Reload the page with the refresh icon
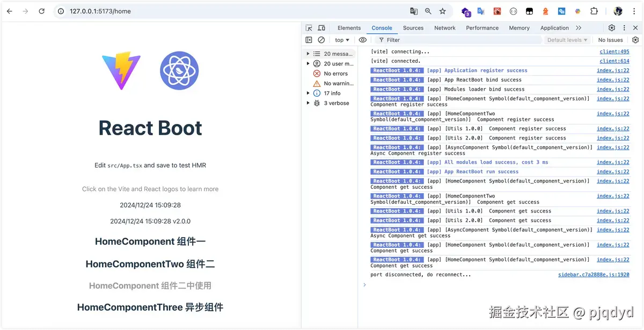The image size is (644, 330). point(42,11)
